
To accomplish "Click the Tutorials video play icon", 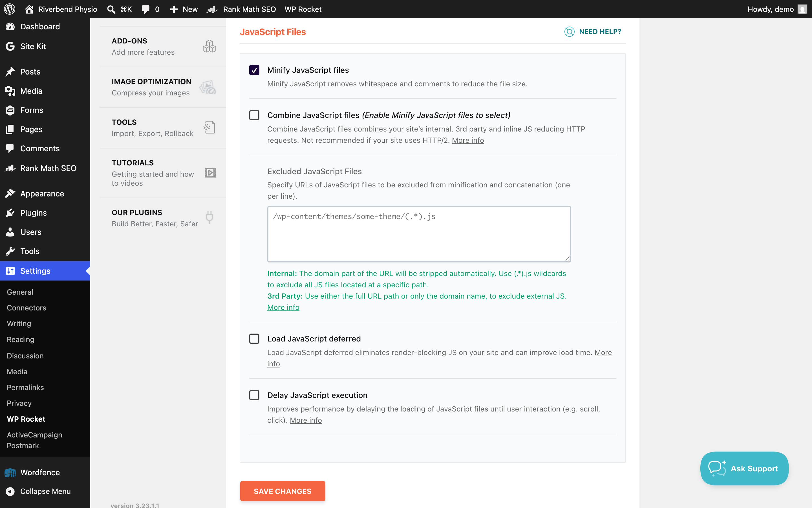I will (x=210, y=173).
